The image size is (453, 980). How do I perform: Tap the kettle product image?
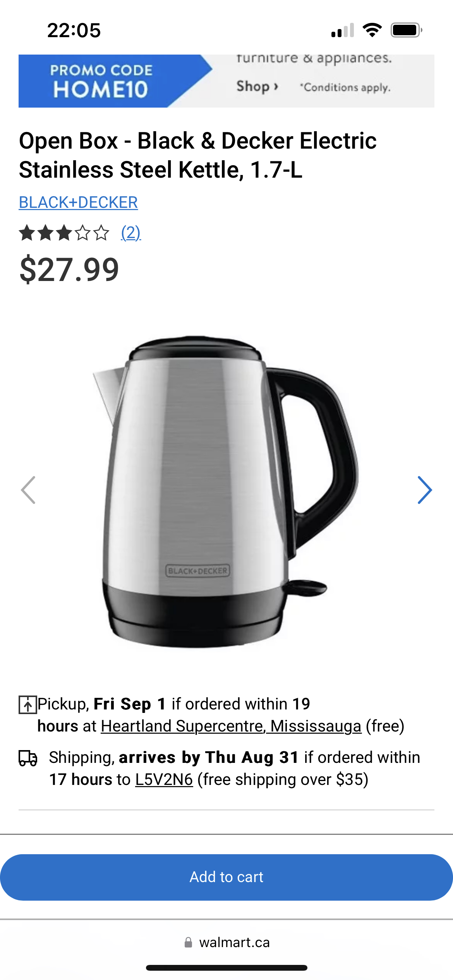coord(226,491)
